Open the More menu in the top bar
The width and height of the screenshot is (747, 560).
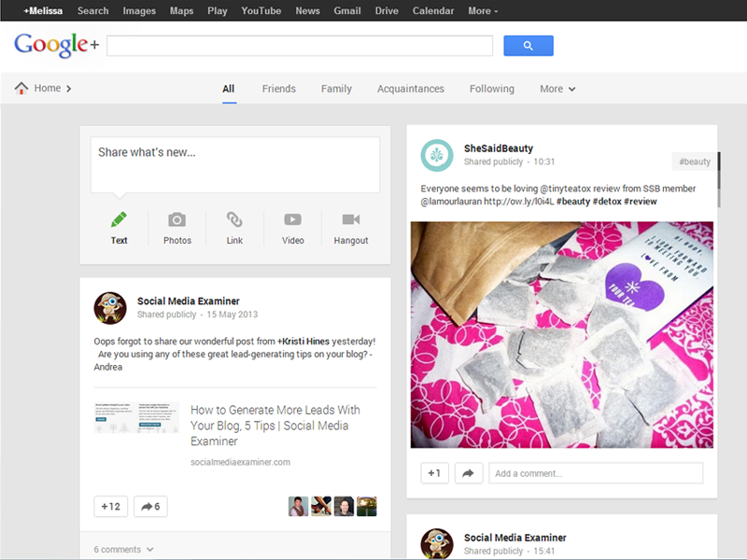(x=481, y=10)
